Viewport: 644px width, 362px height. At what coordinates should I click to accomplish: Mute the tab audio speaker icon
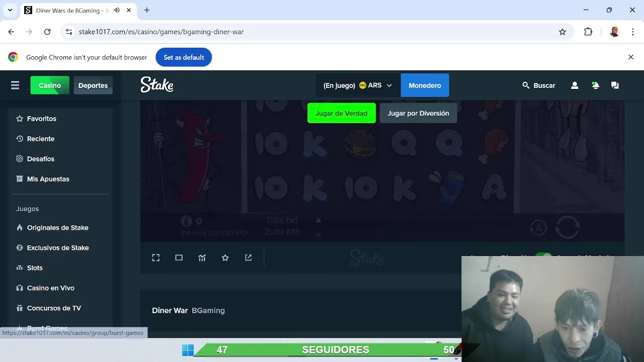tap(117, 10)
